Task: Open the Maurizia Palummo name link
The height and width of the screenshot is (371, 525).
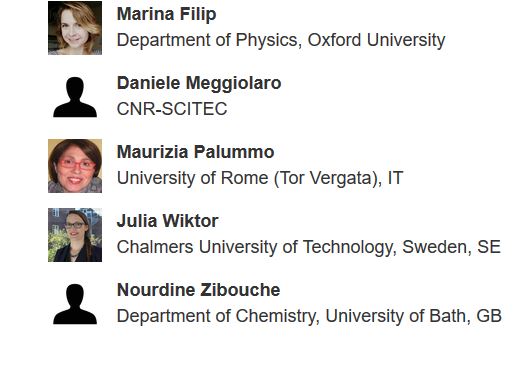Action: pos(196,152)
